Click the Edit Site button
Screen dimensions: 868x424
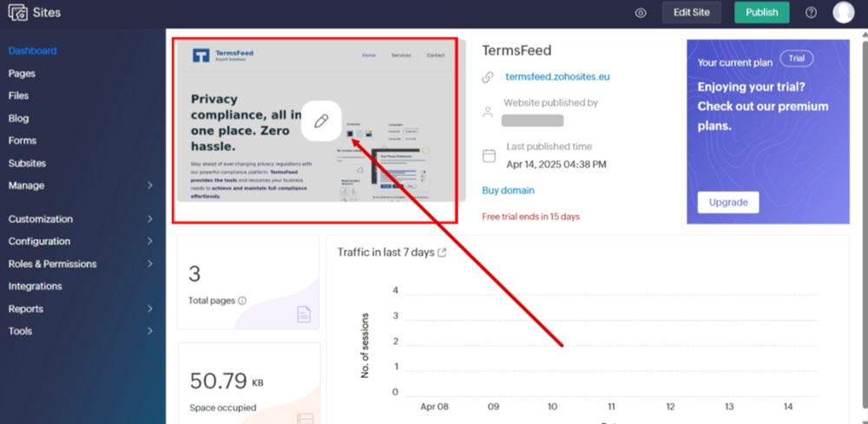(692, 13)
